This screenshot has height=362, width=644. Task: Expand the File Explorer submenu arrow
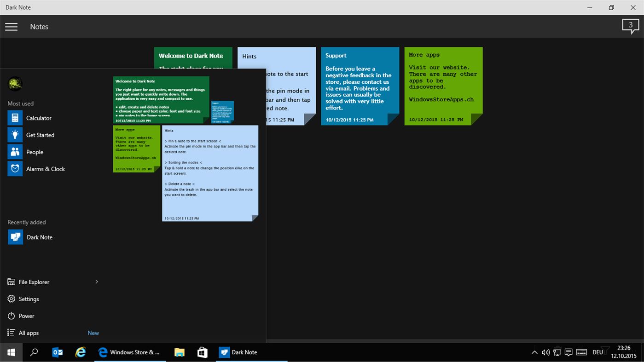click(96, 282)
